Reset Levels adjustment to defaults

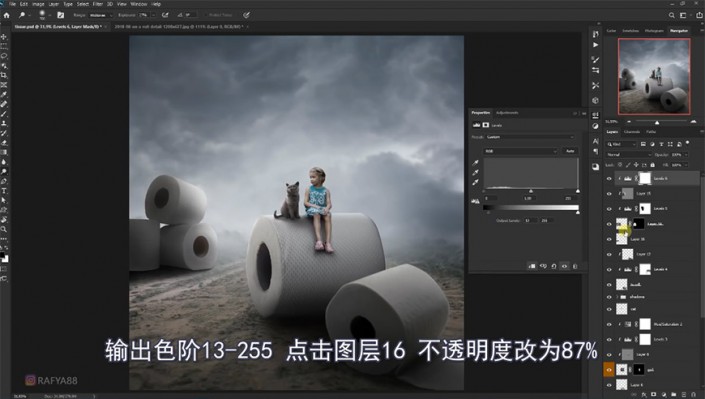point(554,266)
